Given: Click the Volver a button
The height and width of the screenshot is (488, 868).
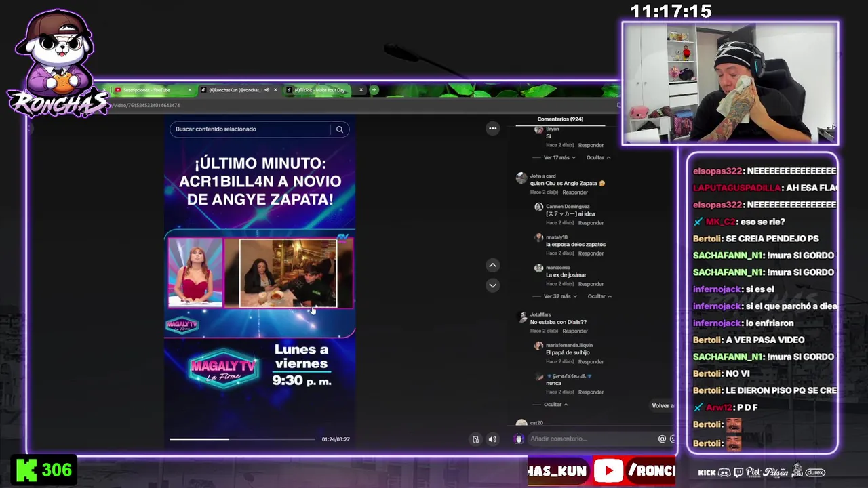Looking at the screenshot, I should (663, 405).
